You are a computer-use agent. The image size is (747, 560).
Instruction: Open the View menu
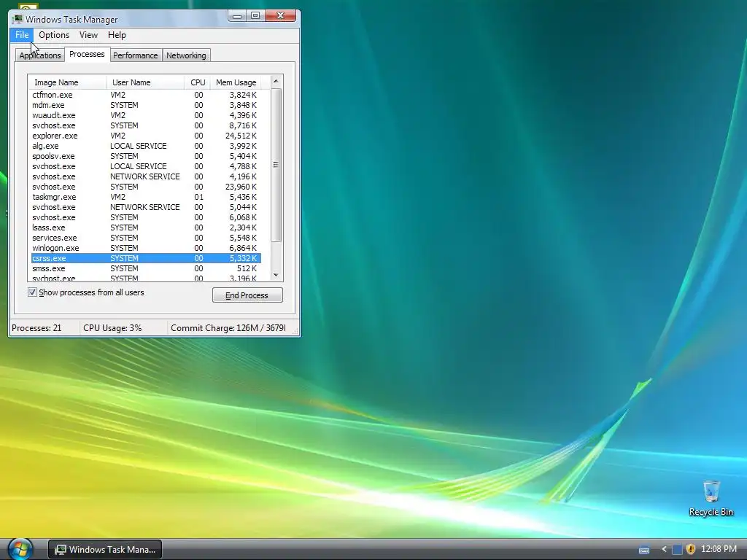pos(88,35)
